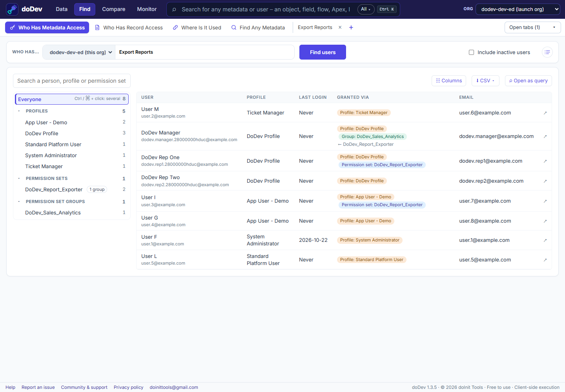Screen dimensions: 565x392
Task: Filter by Ticket Manager profile in sidebar
Action: (72, 166)
